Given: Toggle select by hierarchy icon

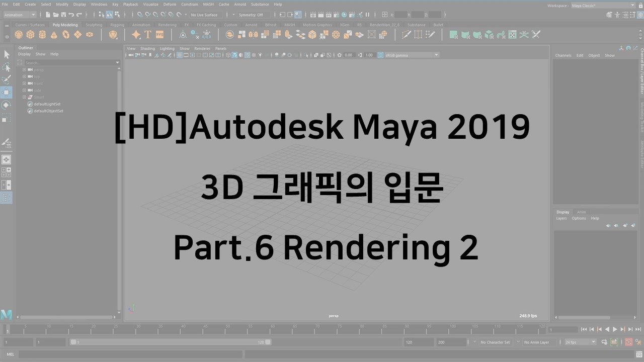Looking at the screenshot, I should 102,15.
